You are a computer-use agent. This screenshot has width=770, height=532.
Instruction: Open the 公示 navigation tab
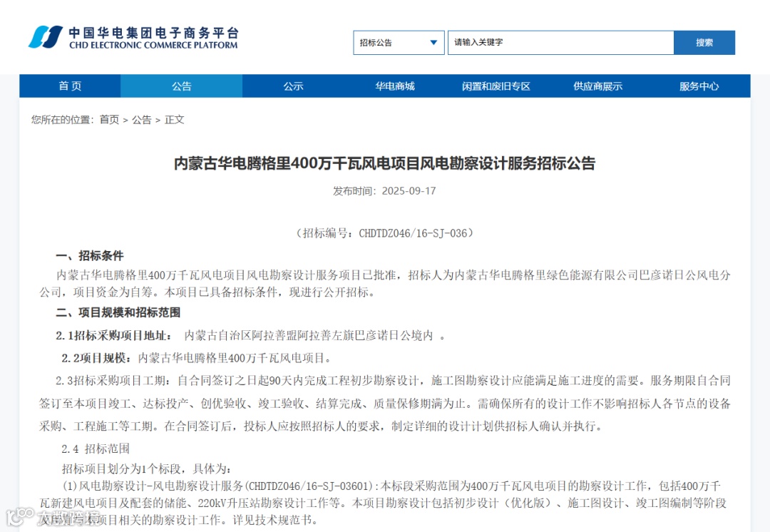[293, 86]
